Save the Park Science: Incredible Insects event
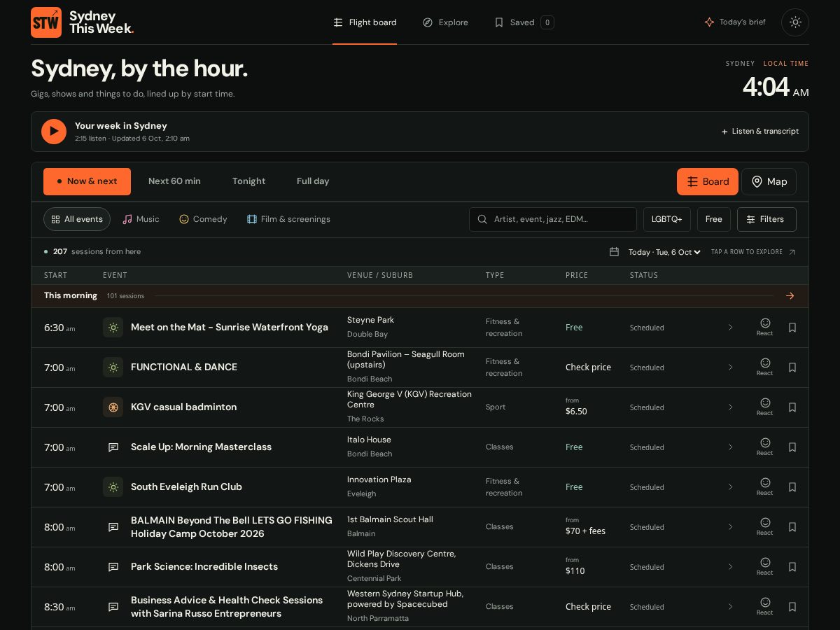 tap(792, 567)
